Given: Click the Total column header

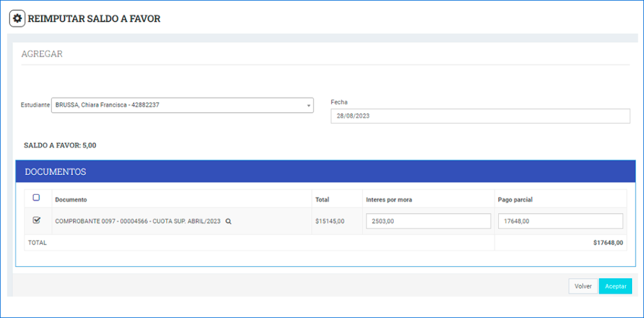Looking at the screenshot, I should [322, 200].
